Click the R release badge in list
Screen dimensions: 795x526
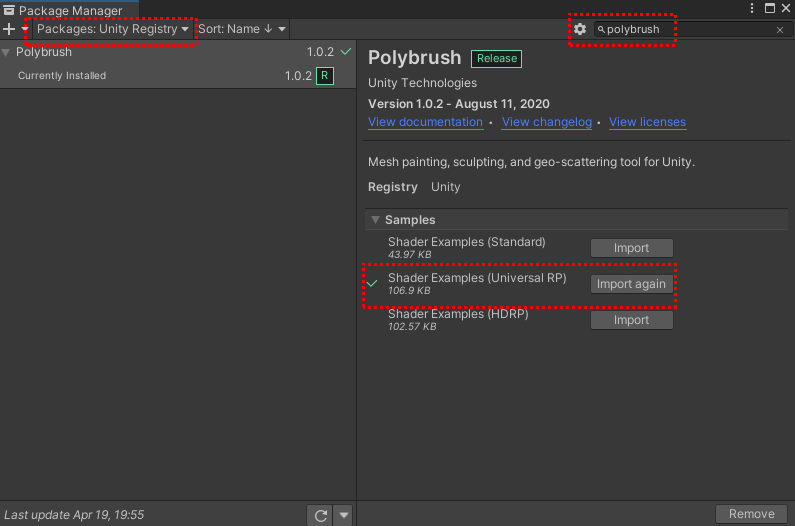point(324,76)
